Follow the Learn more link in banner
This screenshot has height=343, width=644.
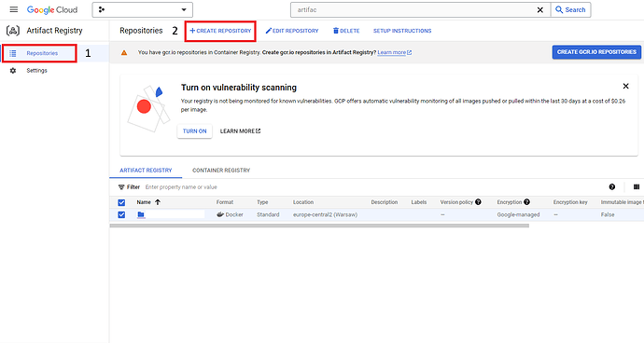(394, 52)
